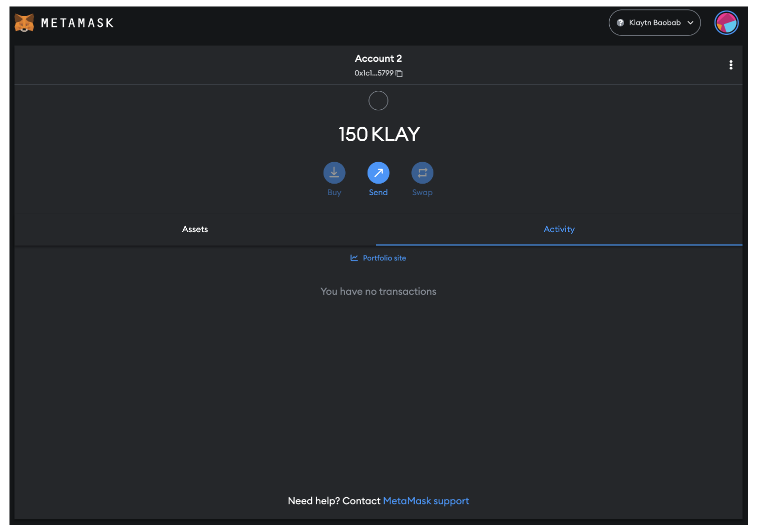The image size is (757, 532).
Task: Open the MetaMask support link
Action: tap(426, 501)
